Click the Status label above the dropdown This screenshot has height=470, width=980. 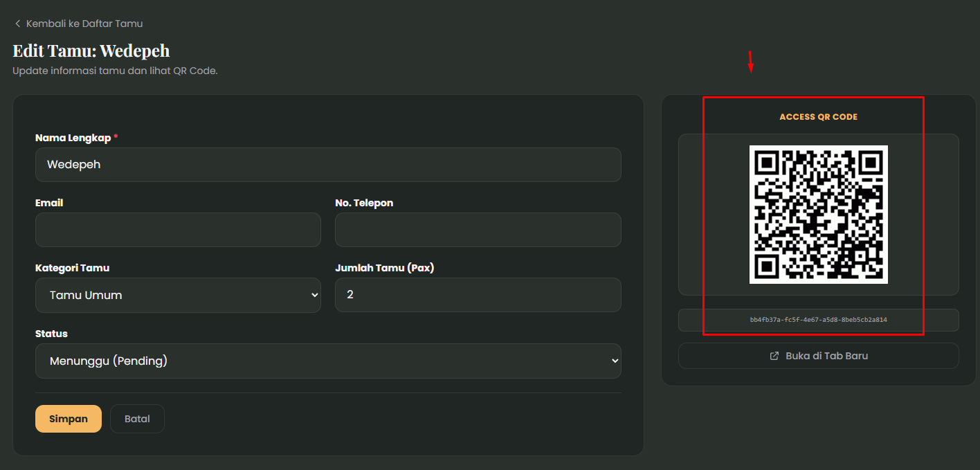51,334
